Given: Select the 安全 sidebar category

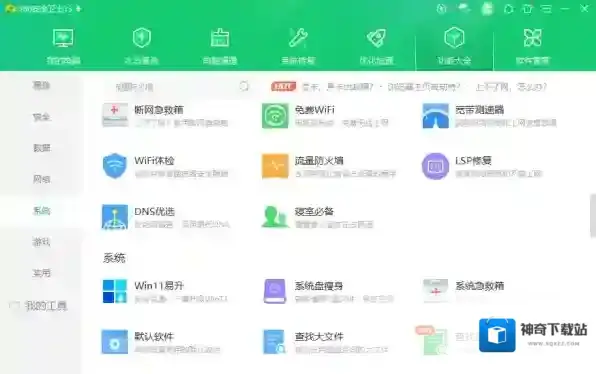Looking at the screenshot, I should pyautogui.click(x=41, y=117).
